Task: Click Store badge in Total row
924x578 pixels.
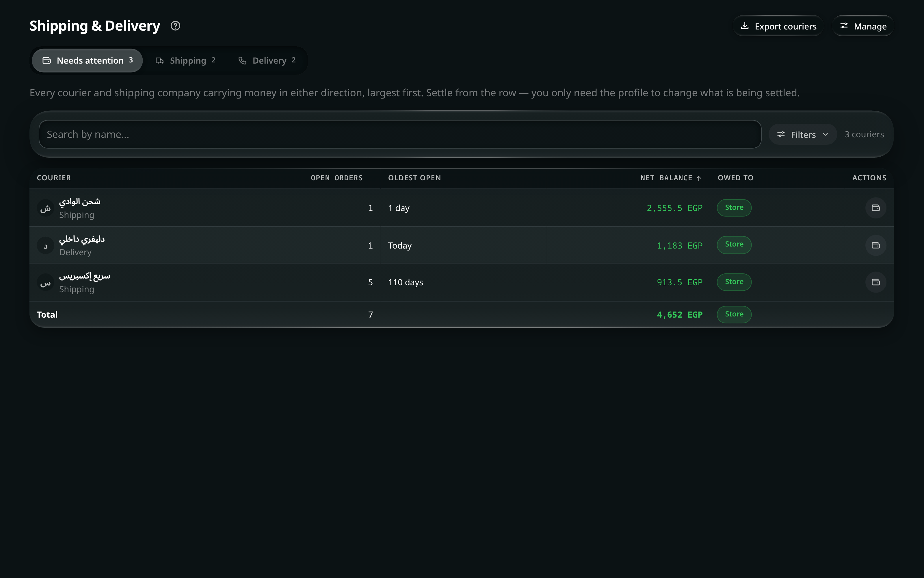Action: (734, 315)
